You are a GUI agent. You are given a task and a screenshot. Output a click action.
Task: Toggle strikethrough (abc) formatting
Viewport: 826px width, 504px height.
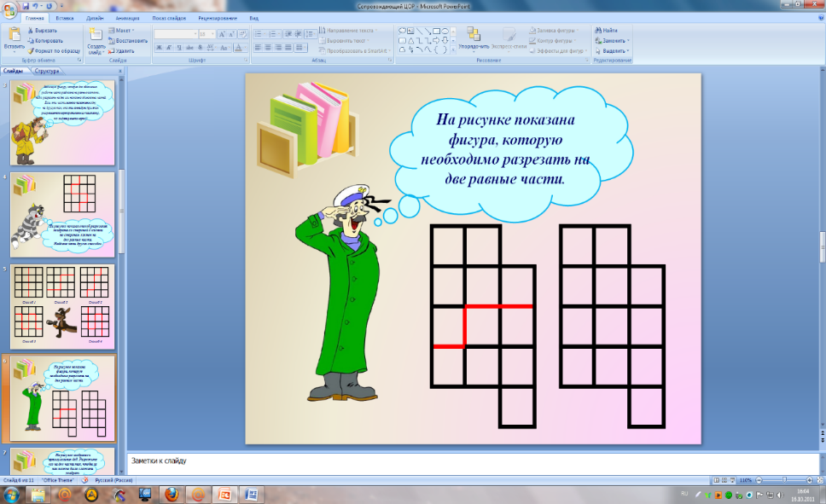click(189, 48)
